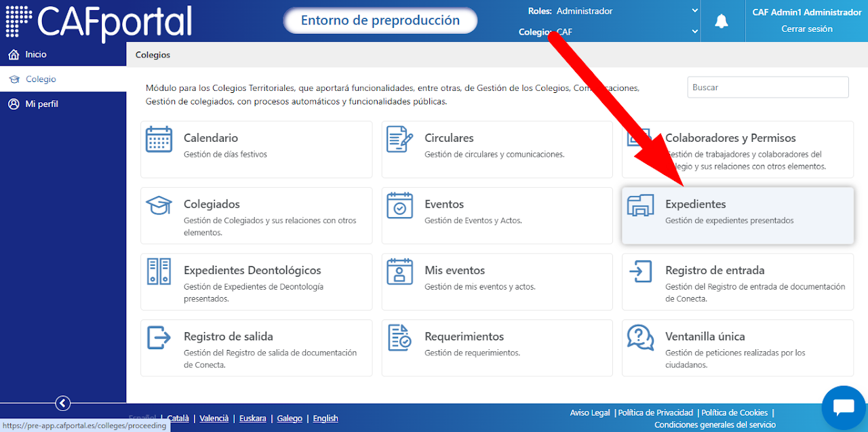Open the Política de Privacidad link

[x=656, y=412]
